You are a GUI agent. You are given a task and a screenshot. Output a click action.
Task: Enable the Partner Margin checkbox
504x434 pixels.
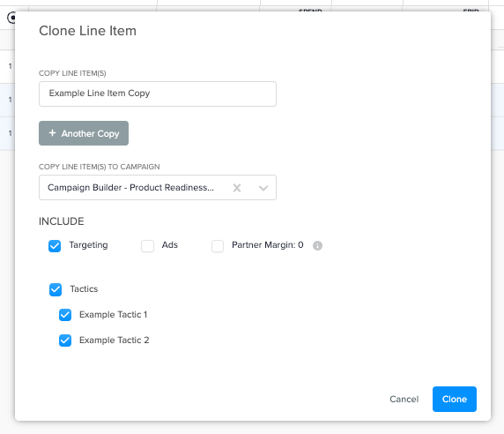click(x=218, y=246)
